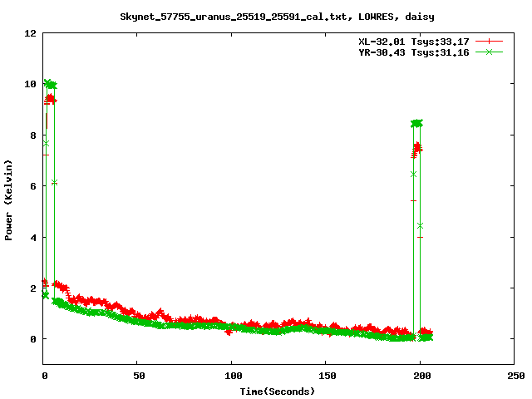
Task: Click the y-axis tick label 10
Action: coord(30,84)
